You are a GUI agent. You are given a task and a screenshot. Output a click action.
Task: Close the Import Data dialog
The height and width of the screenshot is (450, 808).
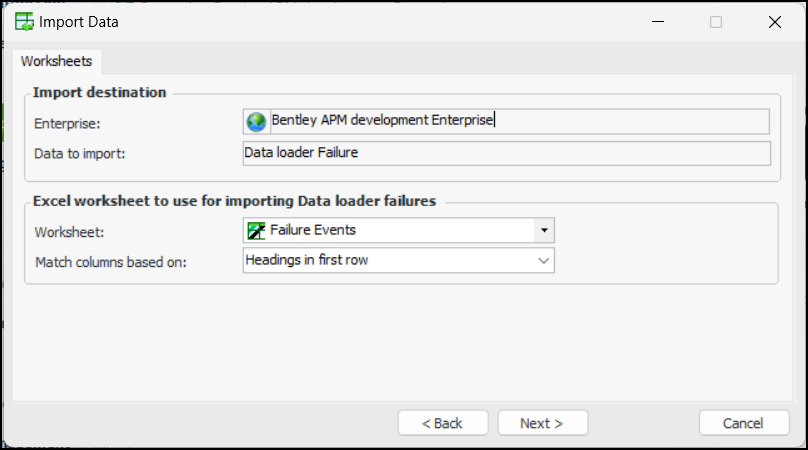coord(775,21)
